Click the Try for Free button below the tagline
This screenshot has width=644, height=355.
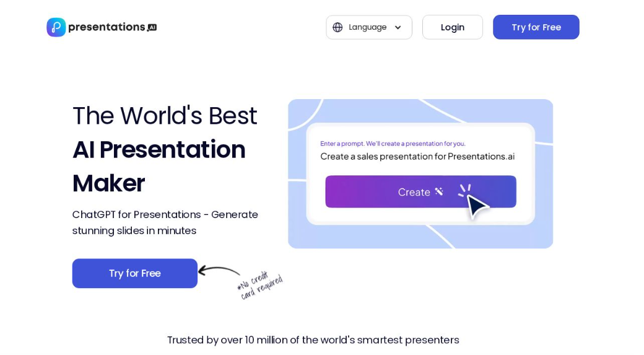pyautogui.click(x=134, y=273)
